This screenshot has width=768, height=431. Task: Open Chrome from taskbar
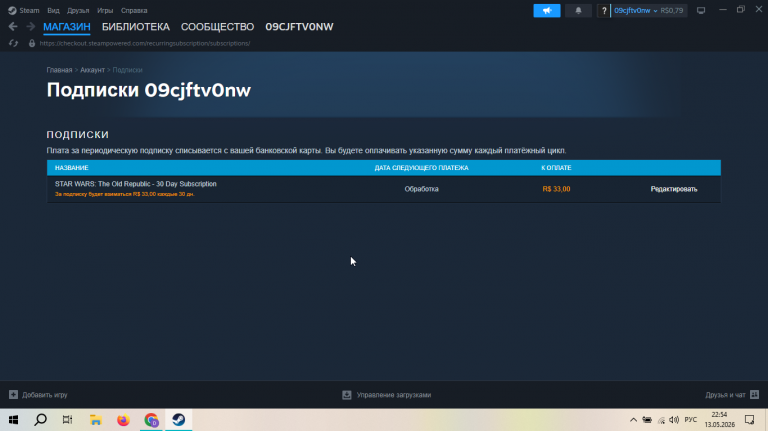[x=151, y=420]
